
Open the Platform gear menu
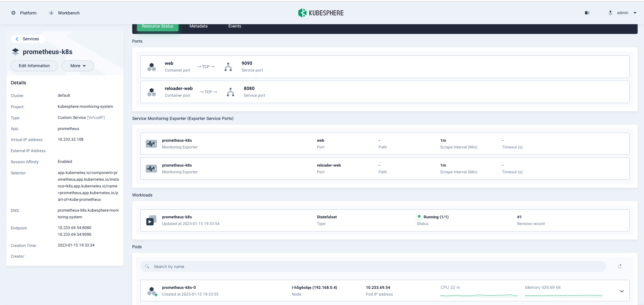13,13
